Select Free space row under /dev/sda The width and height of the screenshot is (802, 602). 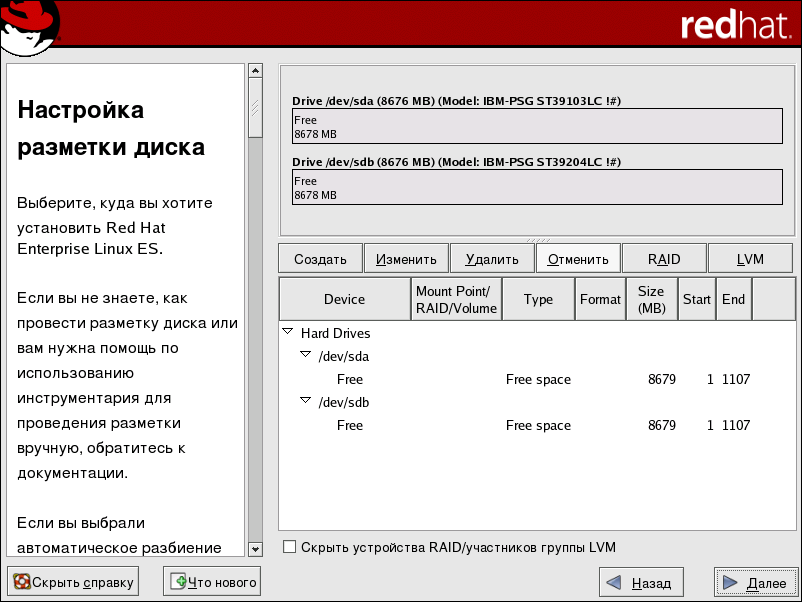(x=538, y=379)
